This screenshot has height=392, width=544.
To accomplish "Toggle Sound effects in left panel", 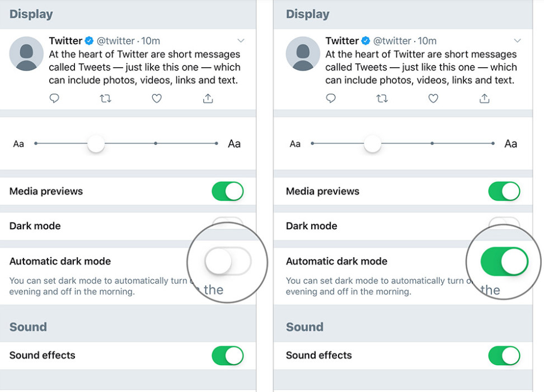I will coord(227,355).
